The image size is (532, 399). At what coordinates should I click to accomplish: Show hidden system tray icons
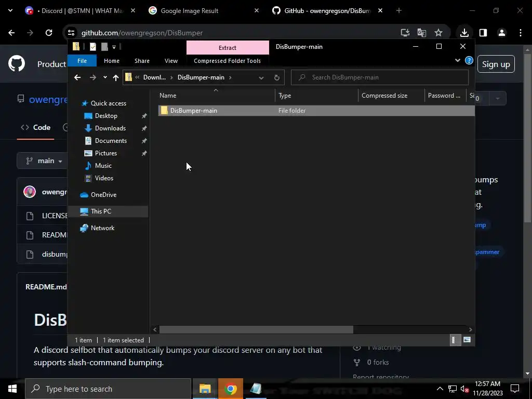440,389
